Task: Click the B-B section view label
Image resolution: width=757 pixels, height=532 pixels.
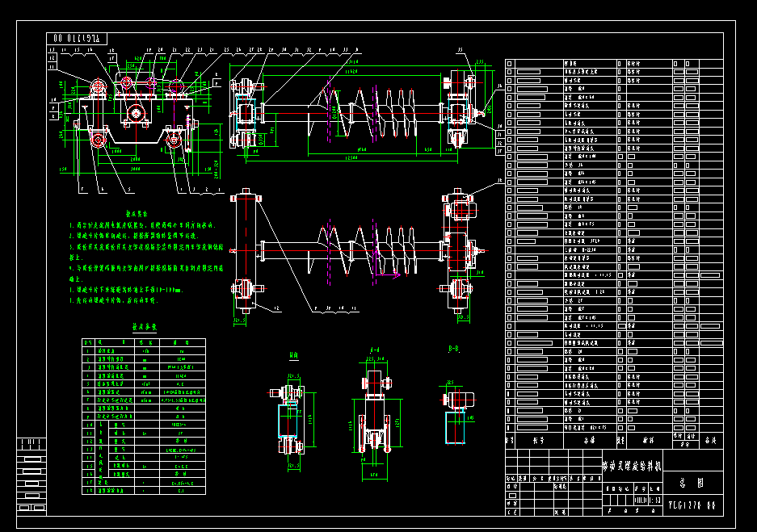Action: (x=454, y=350)
